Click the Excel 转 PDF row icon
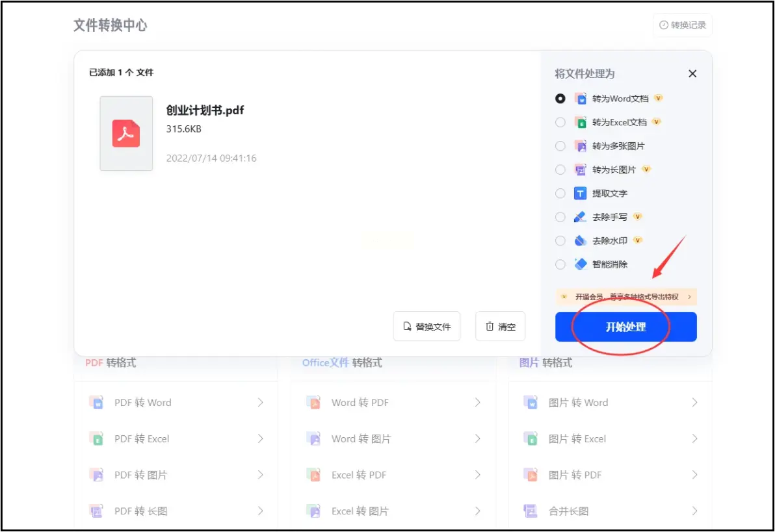 coord(313,475)
